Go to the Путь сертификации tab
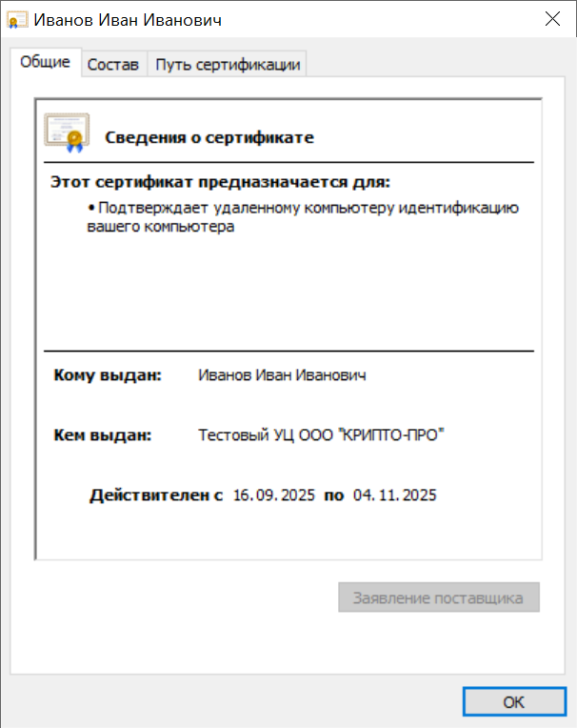 (228, 65)
